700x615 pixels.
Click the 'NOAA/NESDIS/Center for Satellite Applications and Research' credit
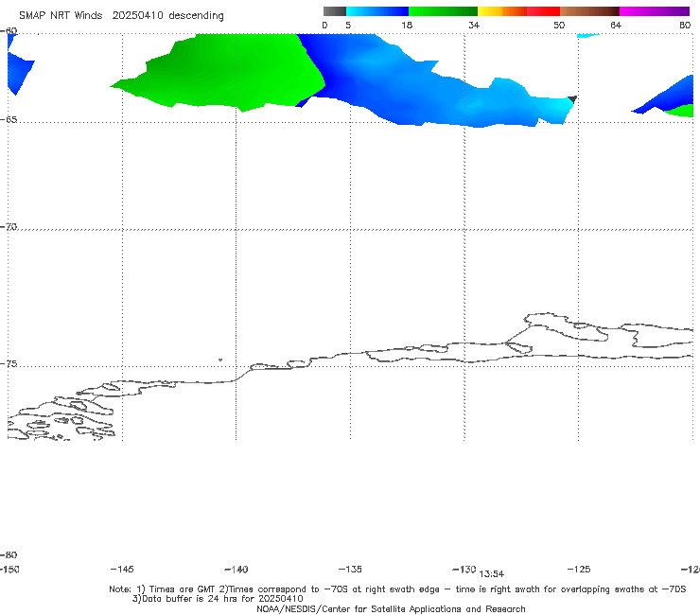391,609
